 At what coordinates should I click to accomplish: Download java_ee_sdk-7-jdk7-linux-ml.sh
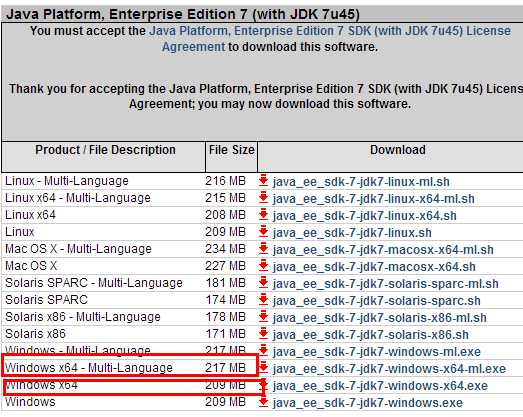361,182
